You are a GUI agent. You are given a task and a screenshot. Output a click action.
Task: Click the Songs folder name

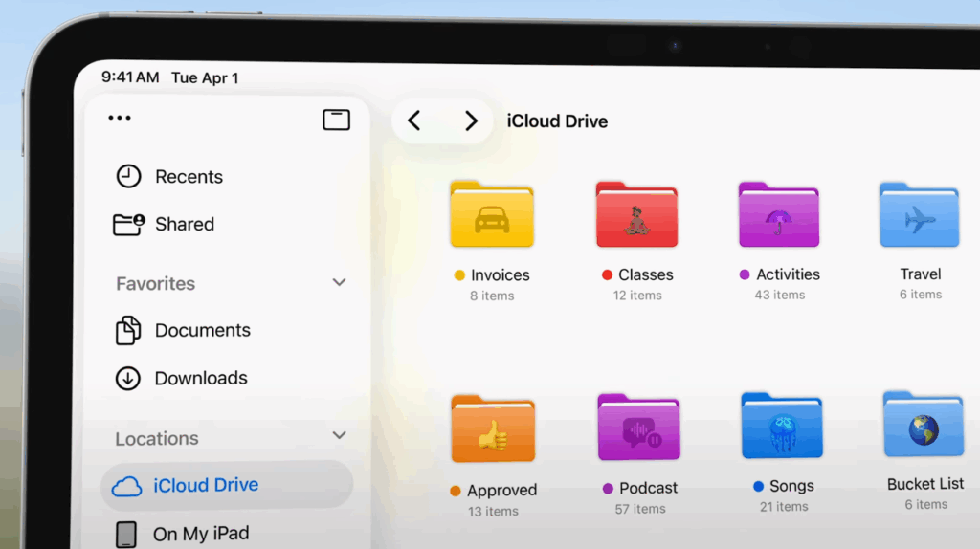tap(791, 486)
